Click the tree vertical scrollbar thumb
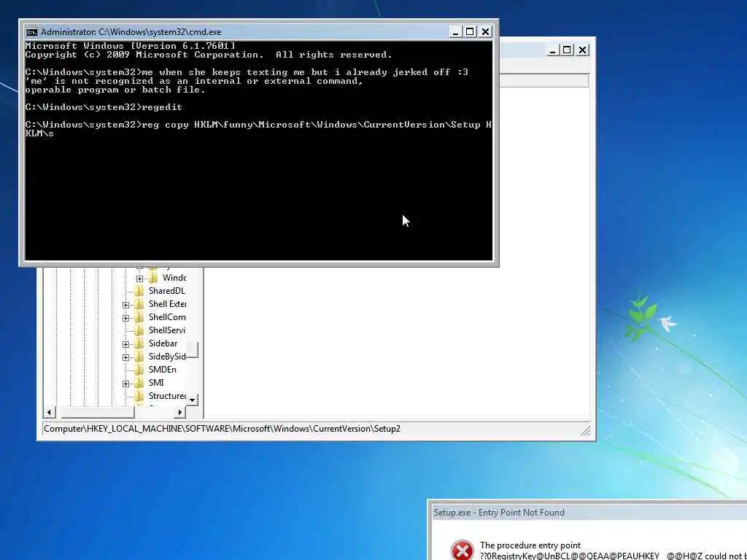 click(x=192, y=350)
